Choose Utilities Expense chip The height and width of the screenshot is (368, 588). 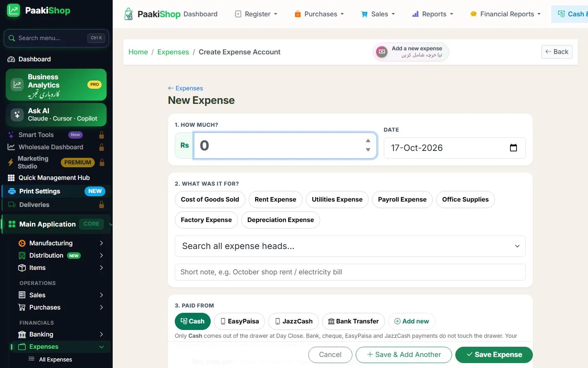click(x=337, y=200)
